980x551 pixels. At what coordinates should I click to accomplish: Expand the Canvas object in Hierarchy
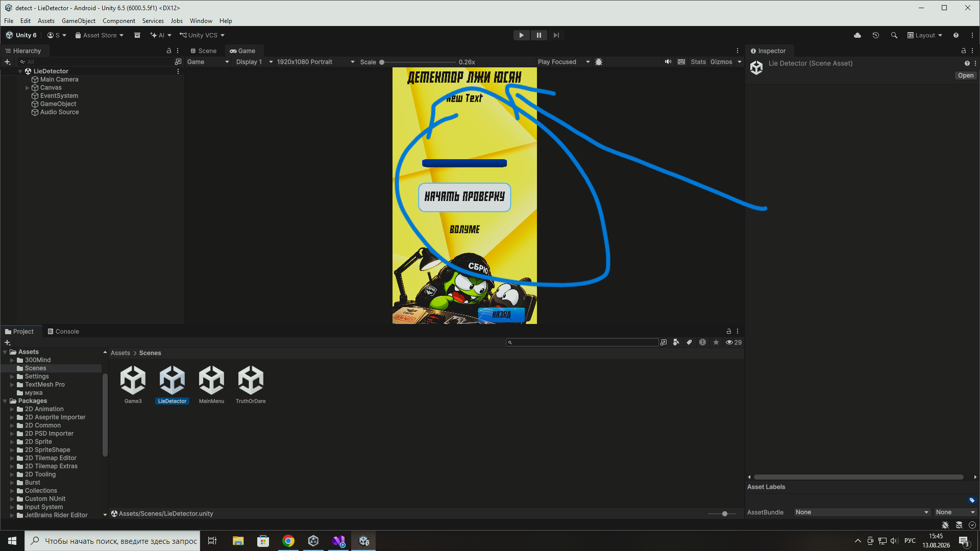[27, 88]
